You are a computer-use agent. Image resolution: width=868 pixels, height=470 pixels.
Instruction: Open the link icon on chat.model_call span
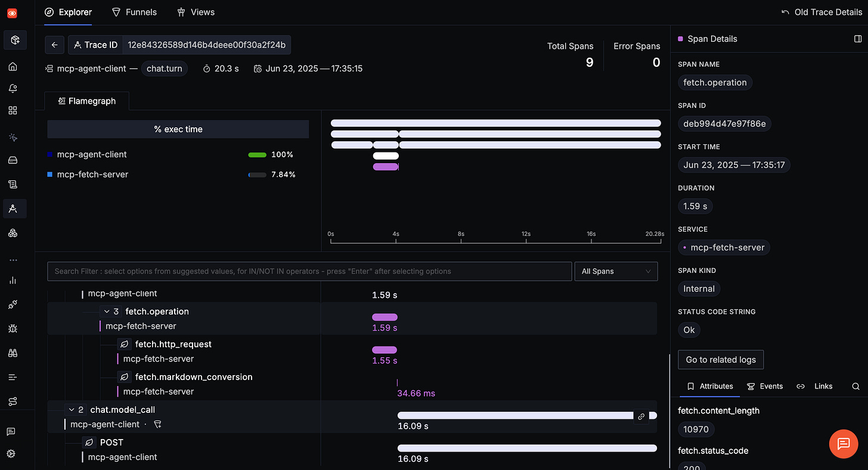(642, 415)
